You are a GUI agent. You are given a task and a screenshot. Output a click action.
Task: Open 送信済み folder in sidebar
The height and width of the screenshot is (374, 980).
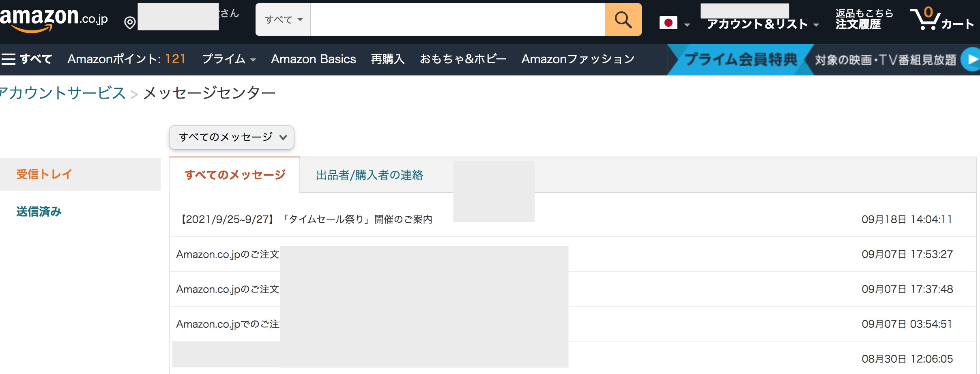(39, 211)
